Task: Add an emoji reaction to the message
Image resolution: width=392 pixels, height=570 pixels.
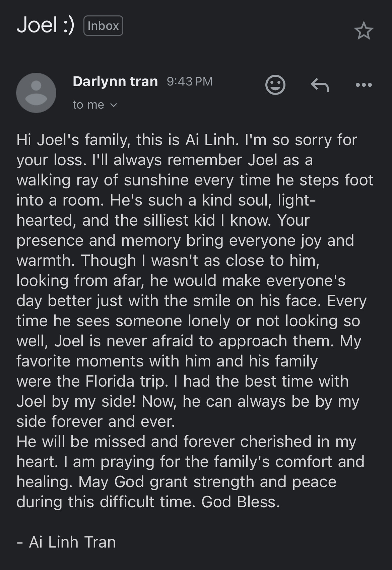Action: [275, 85]
